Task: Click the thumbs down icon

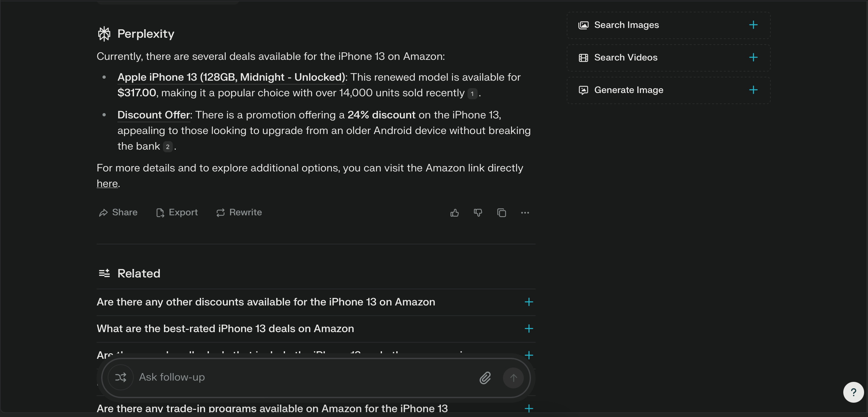Action: click(478, 213)
